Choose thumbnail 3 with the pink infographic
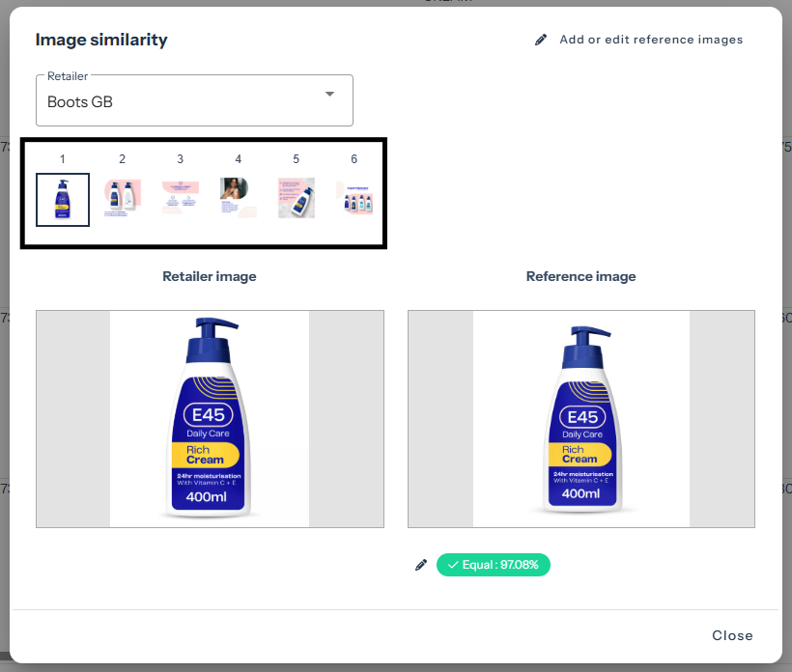This screenshot has height=672, width=792. tap(180, 198)
